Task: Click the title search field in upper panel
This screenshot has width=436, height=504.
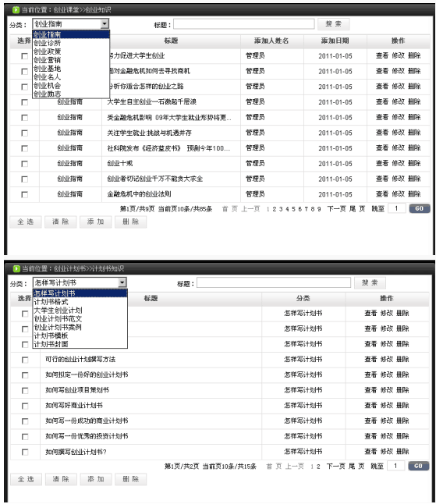Action: pos(244,24)
